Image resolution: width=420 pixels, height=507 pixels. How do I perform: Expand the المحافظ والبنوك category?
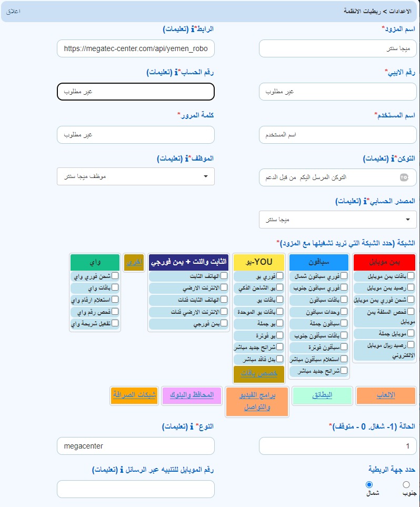click(192, 395)
